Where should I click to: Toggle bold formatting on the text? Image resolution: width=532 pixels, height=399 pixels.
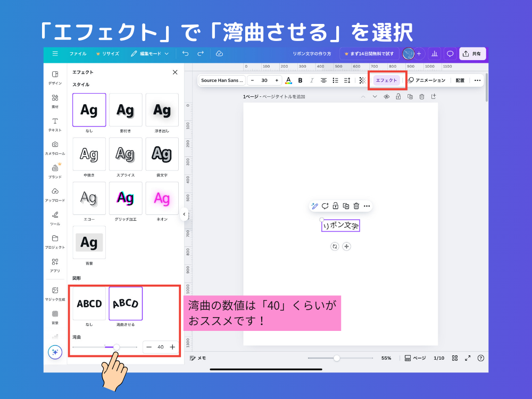tap(300, 80)
